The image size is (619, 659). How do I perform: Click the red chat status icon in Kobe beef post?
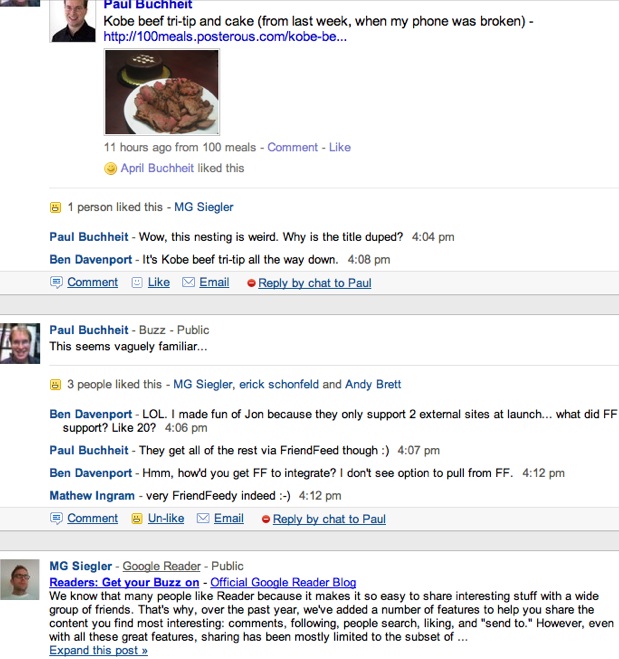tap(251, 284)
